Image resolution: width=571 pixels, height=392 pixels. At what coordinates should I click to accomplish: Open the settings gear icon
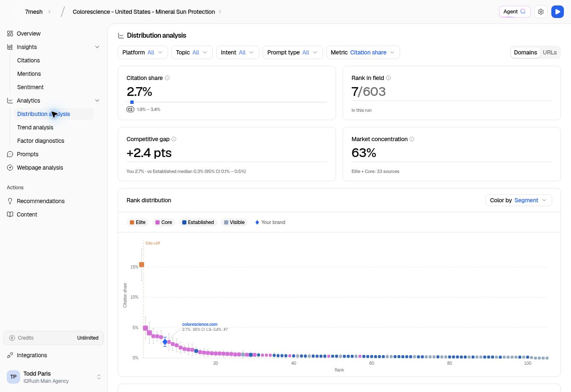[x=541, y=12]
